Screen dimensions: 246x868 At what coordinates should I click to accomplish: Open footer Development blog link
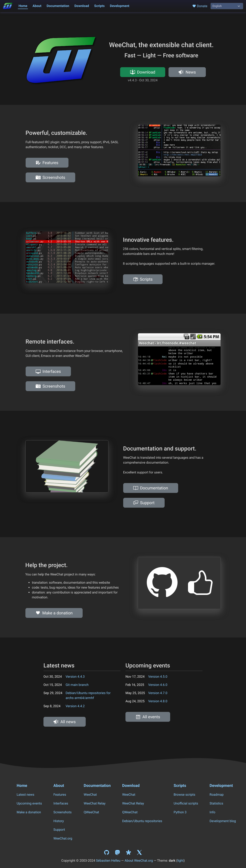pyautogui.click(x=223, y=821)
